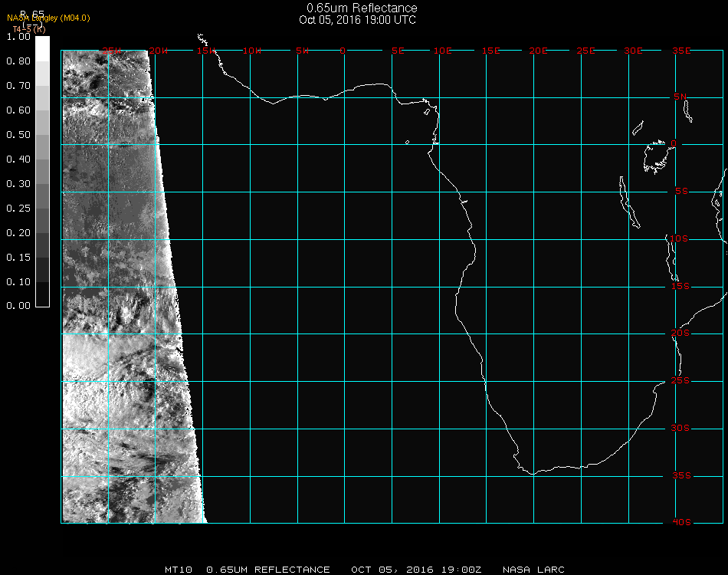Screen dimensions: 728x575
Task: Click the 5N latitude label
Action: pyautogui.click(x=680, y=97)
